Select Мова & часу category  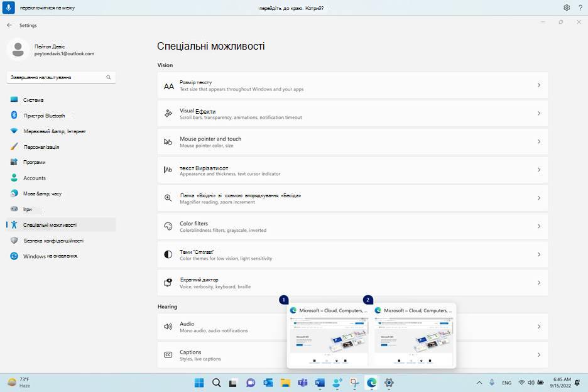pos(61,193)
